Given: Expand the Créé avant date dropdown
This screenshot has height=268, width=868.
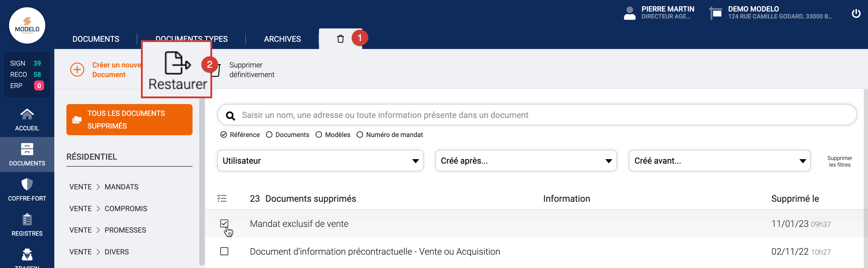Looking at the screenshot, I should coord(719,161).
